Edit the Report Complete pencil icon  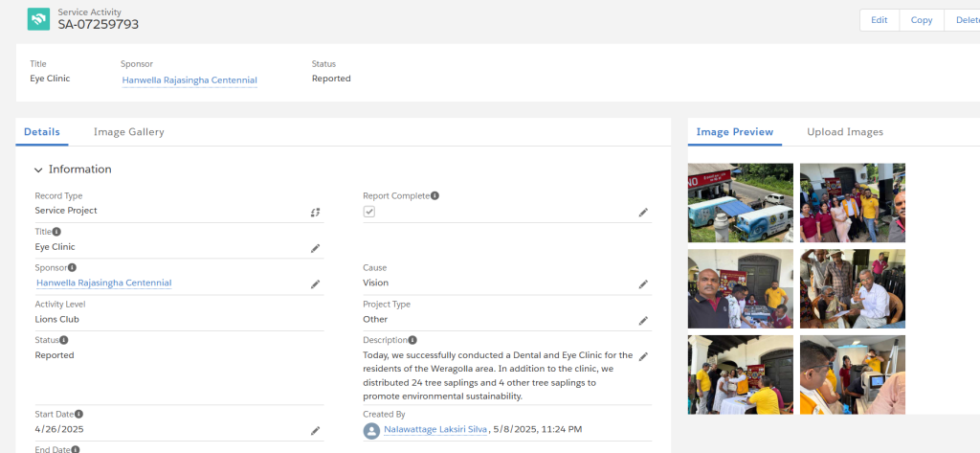643,212
